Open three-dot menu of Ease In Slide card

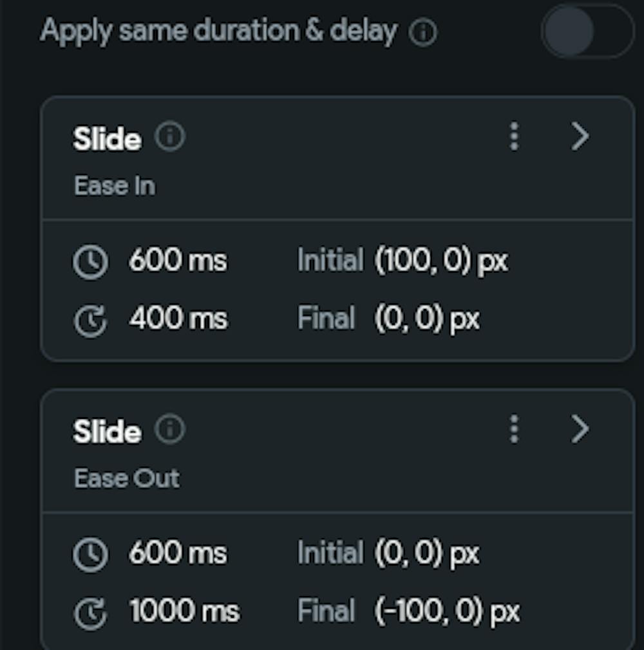(x=514, y=136)
